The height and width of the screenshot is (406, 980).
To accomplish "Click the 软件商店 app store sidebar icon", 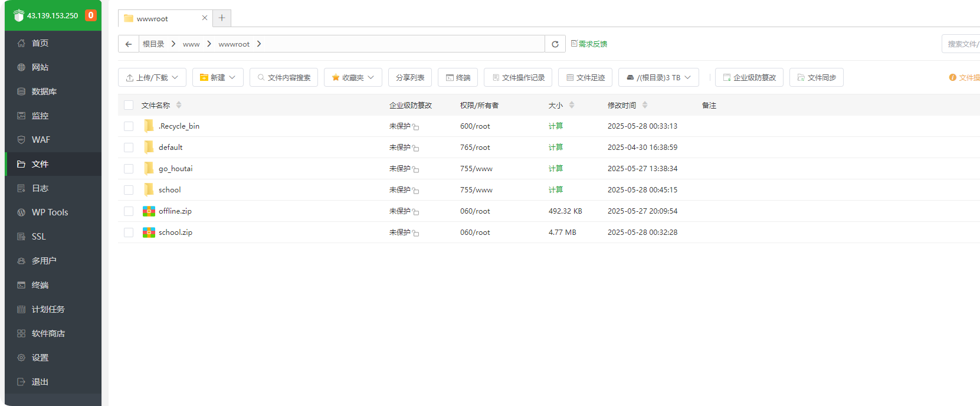I will [x=21, y=333].
